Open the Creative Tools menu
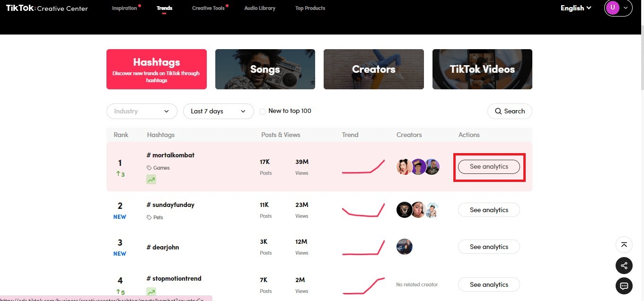 (208, 8)
